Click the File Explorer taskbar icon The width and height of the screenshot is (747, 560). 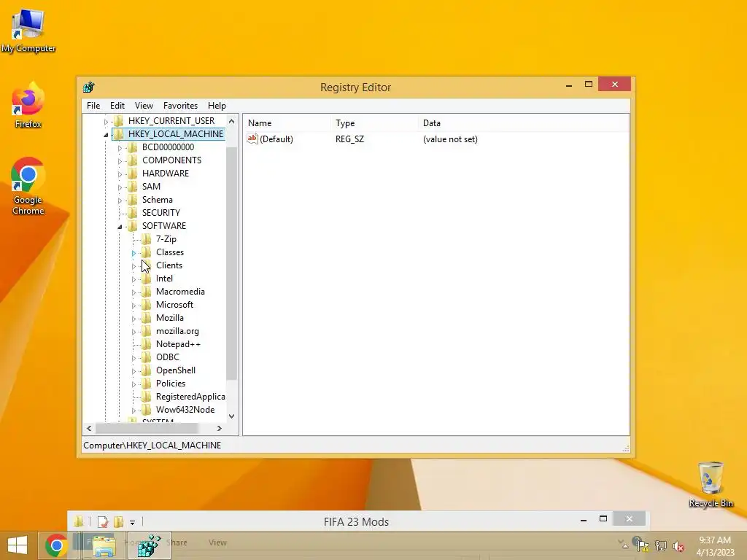(x=104, y=545)
